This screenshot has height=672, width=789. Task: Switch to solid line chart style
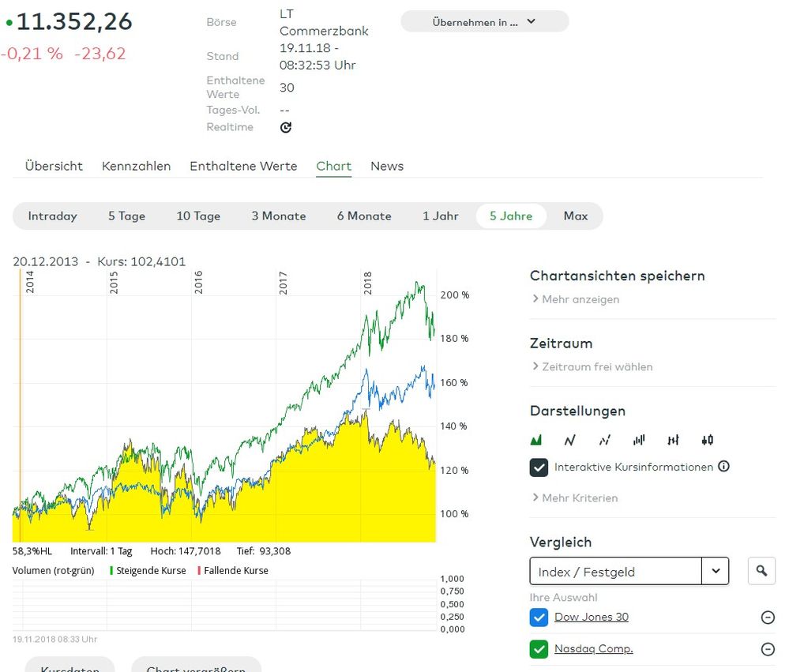click(570, 440)
